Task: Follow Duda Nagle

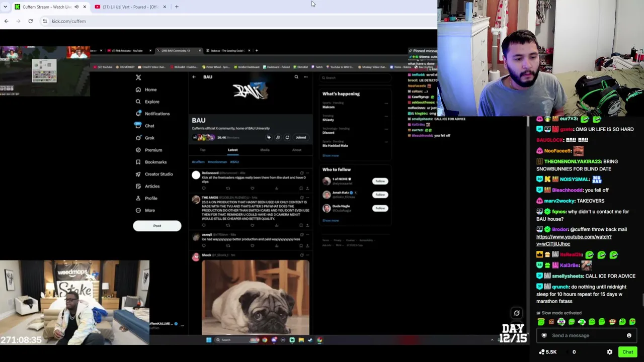Action: tap(380, 208)
